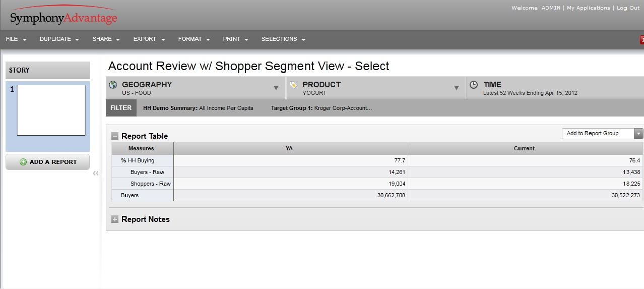Screen dimensions: 644x289
Task: Click the Time clock icon
Action: pyautogui.click(x=473, y=85)
